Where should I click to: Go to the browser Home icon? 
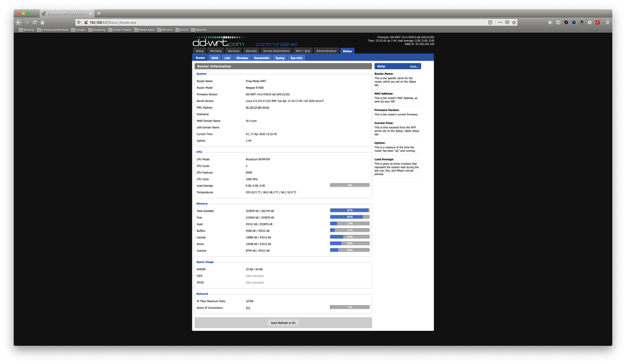pyautogui.click(x=43, y=22)
